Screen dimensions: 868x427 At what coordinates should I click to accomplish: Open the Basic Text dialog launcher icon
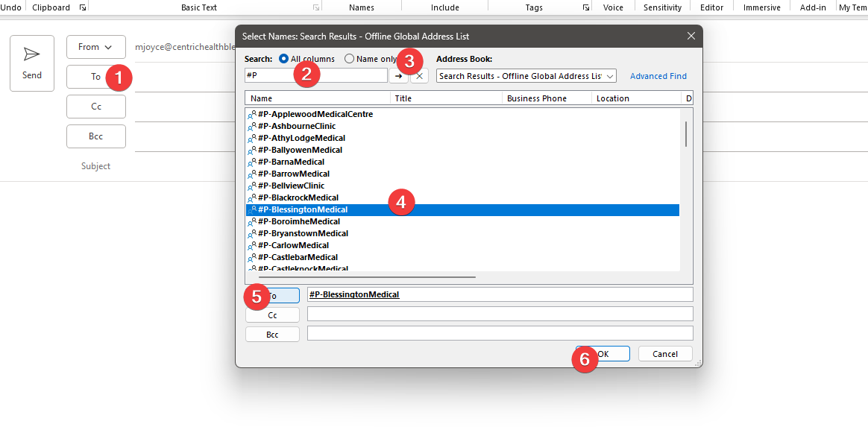[316, 7]
